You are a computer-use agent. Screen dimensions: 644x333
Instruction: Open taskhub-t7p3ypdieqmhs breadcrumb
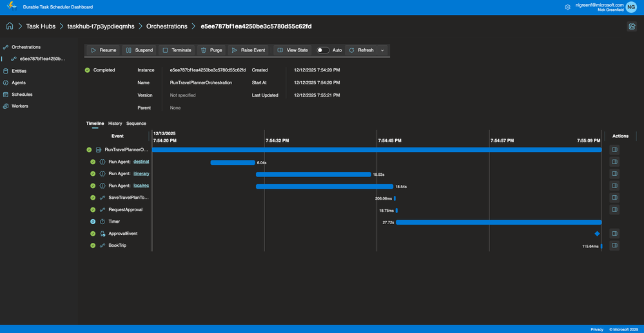pos(101,26)
